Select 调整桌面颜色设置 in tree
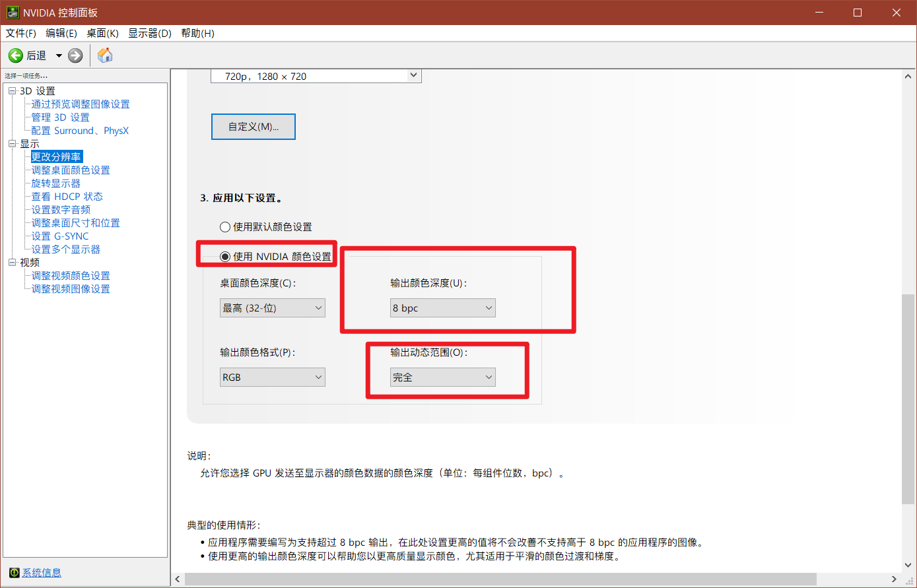Screen dimensions: 917x588 coord(71,170)
